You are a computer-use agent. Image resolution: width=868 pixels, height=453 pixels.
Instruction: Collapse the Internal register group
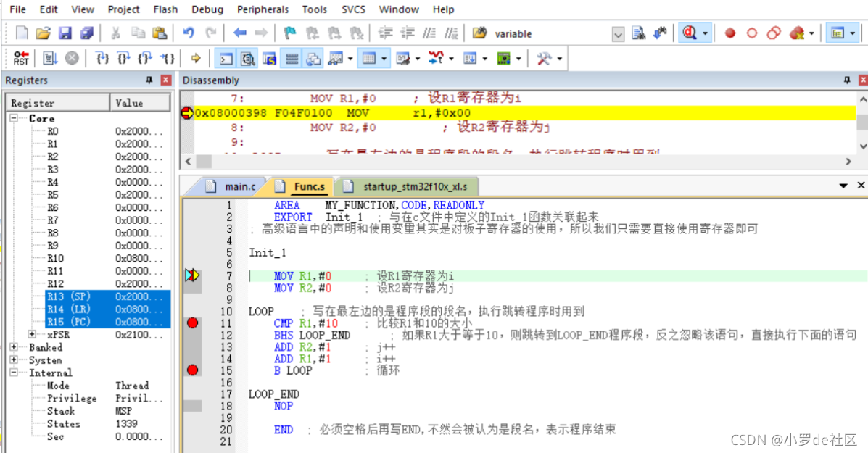14,373
